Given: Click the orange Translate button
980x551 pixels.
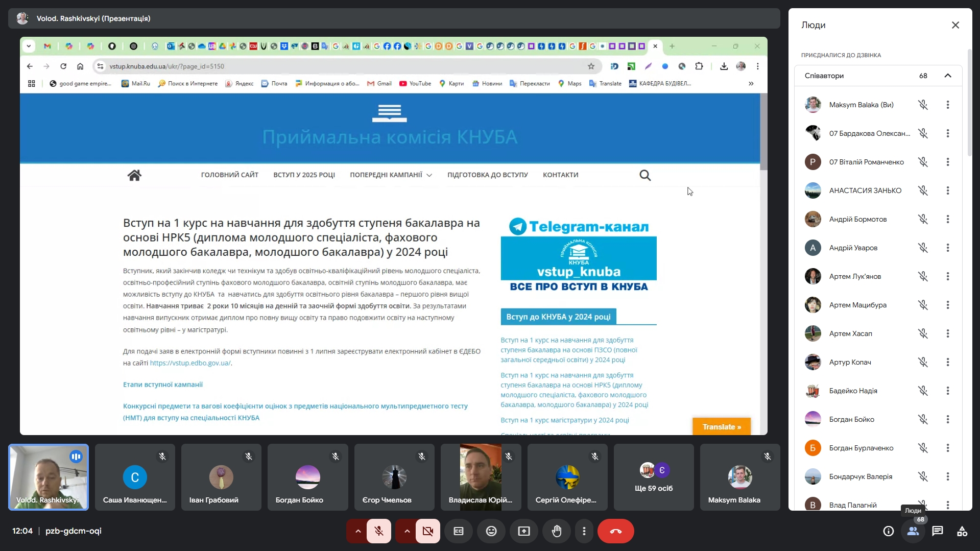Looking at the screenshot, I should [x=722, y=427].
